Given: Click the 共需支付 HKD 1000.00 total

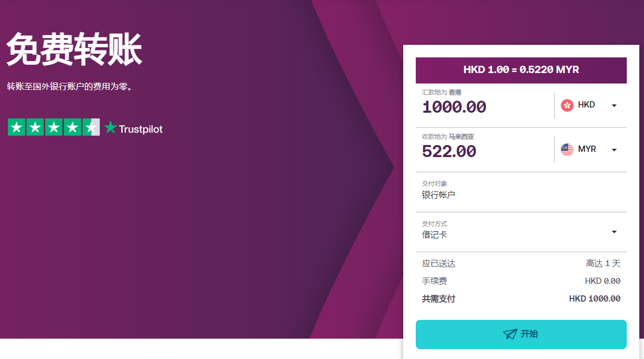Looking at the screenshot, I should point(594,299).
